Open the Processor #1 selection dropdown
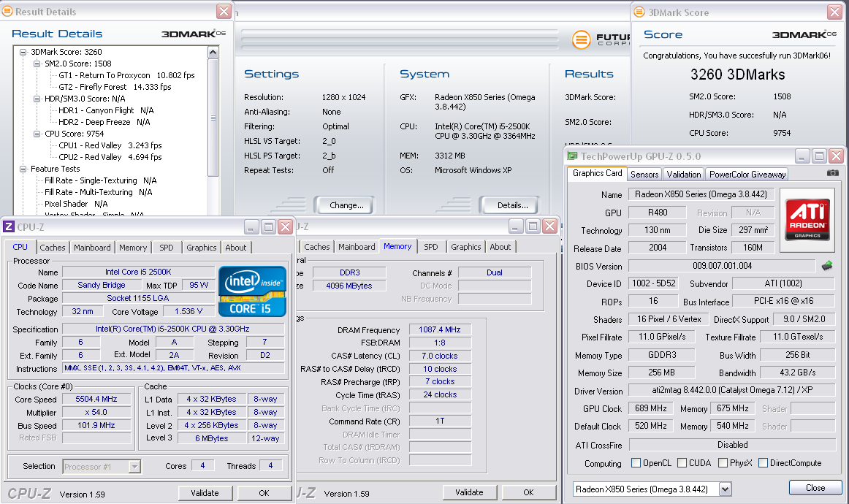The height and width of the screenshot is (504, 849). (x=135, y=467)
